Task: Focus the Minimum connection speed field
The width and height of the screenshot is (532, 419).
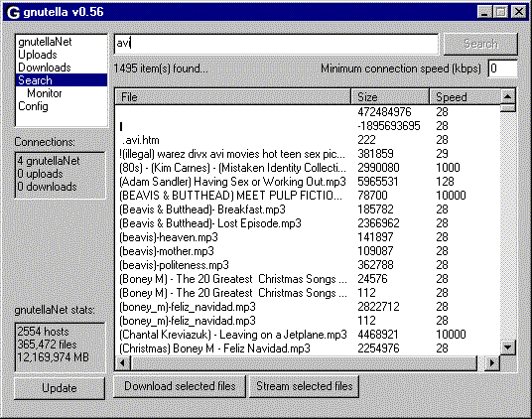Action: pyautogui.click(x=502, y=69)
